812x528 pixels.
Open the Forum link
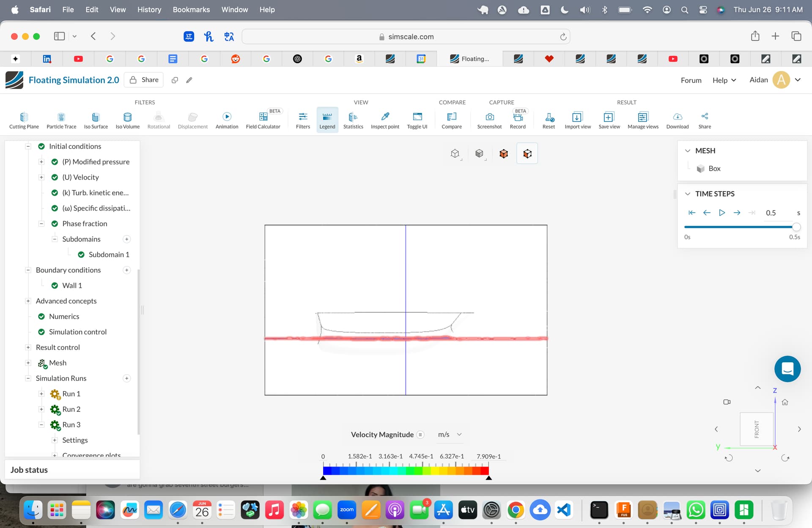691,80
